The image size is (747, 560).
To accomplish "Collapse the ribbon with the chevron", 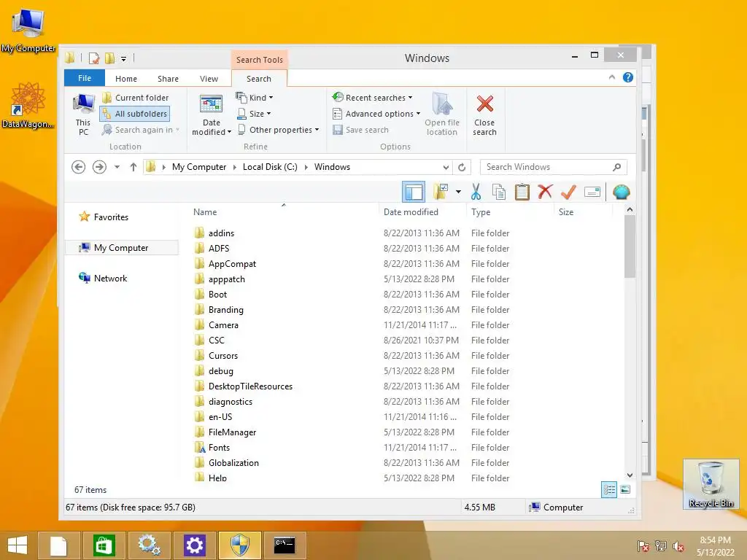I will click(x=612, y=77).
